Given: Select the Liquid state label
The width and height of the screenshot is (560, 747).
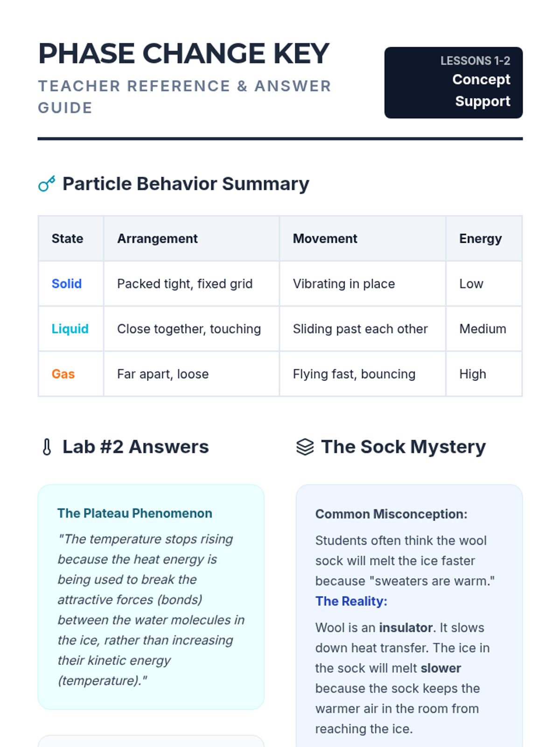Looking at the screenshot, I should [x=70, y=329].
